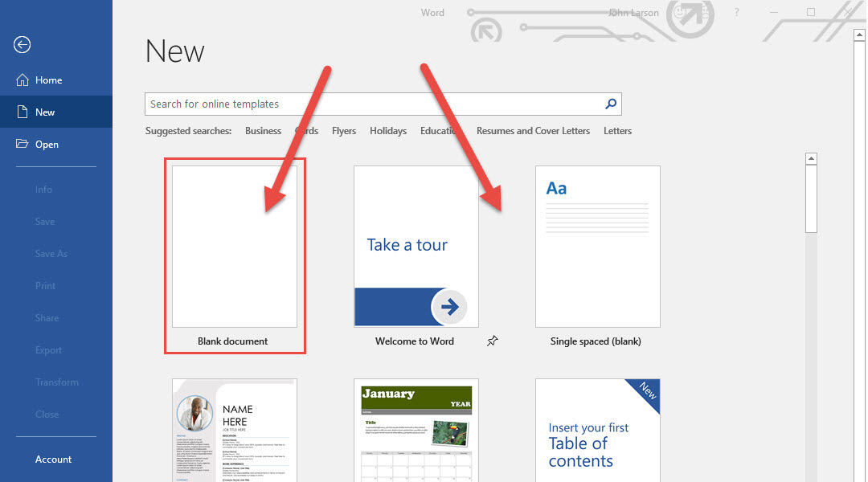Click the search magnifier icon
868x482 pixels.
[x=611, y=104]
